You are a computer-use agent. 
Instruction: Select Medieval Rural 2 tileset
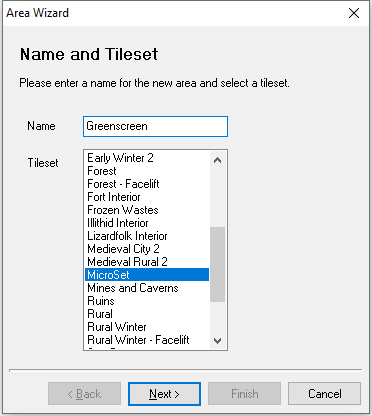click(x=147, y=262)
